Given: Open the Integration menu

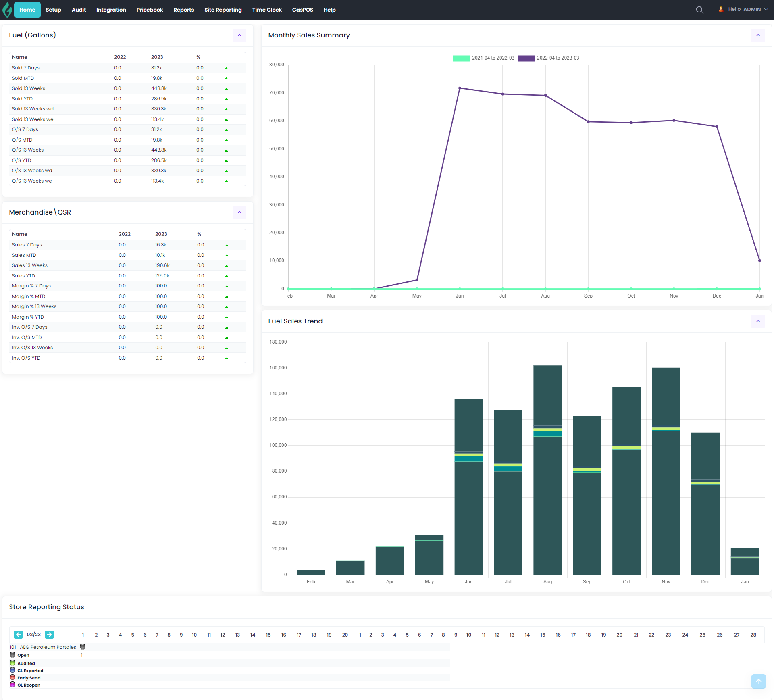Looking at the screenshot, I should [111, 10].
